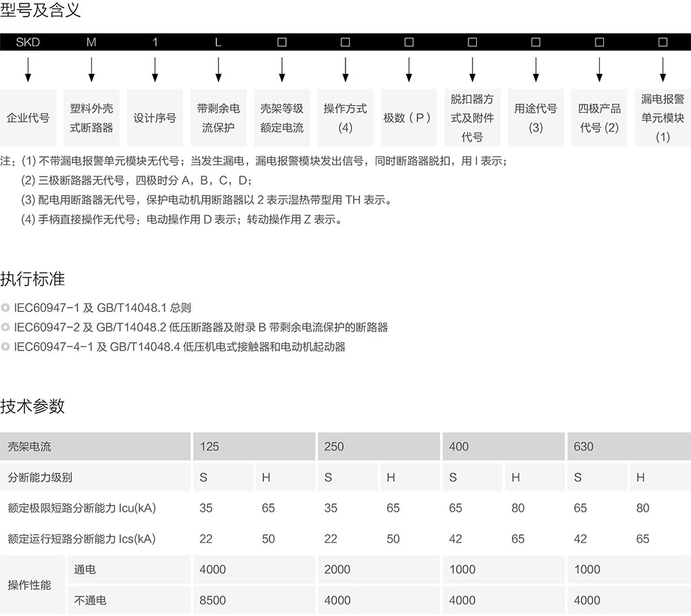Screen dimensions: 691x616
Task: Click the arrow pointing to 设计序号
Action: 155,69
